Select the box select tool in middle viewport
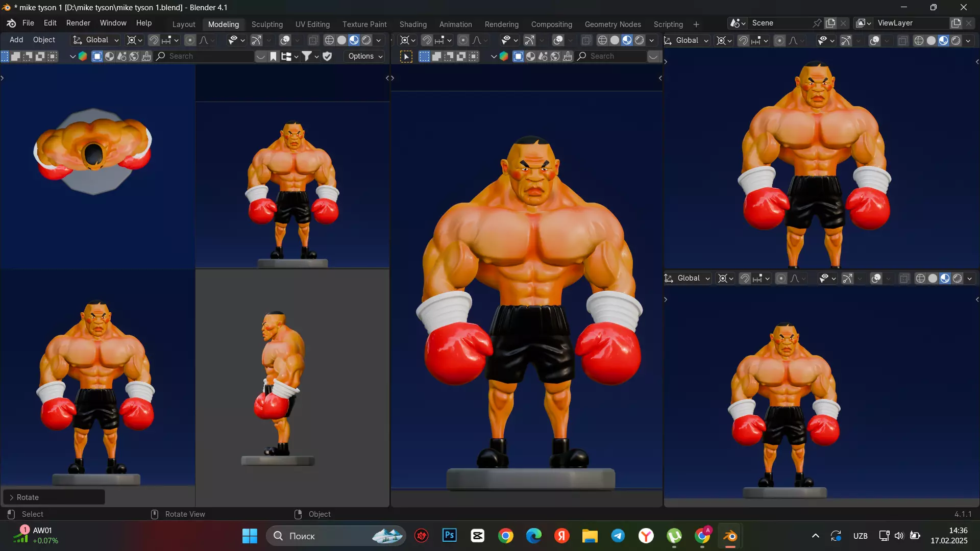Viewport: 980px width, 551px height. tap(406, 57)
